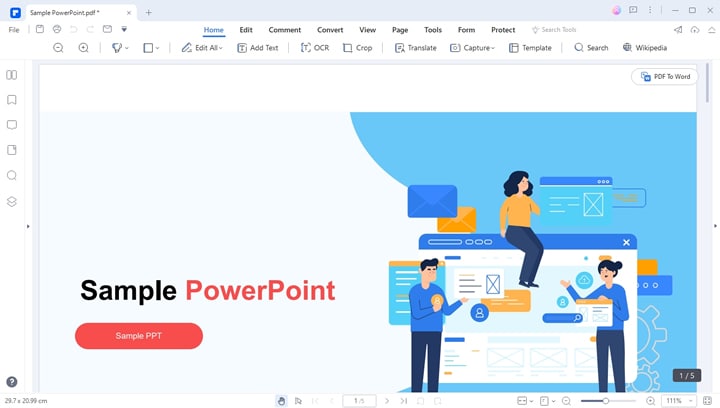Viewport: 720px width, 408px height.
Task: Open the 111% zoom level dropdown
Action: click(x=679, y=401)
